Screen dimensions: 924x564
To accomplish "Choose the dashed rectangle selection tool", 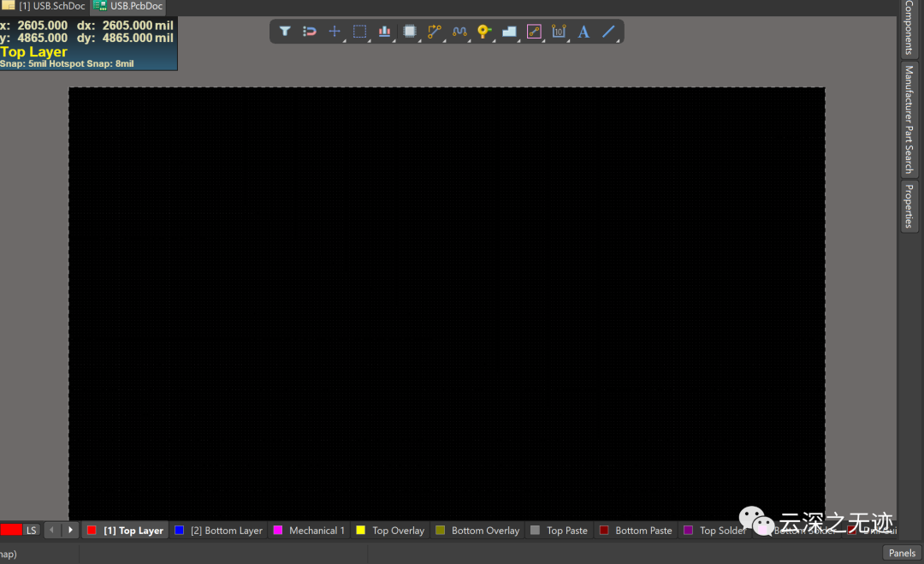I will tap(359, 31).
